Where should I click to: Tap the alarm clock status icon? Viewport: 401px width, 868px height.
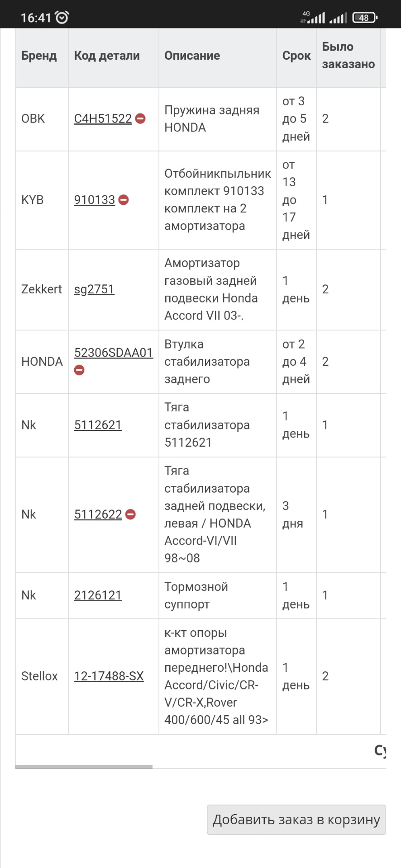click(62, 18)
